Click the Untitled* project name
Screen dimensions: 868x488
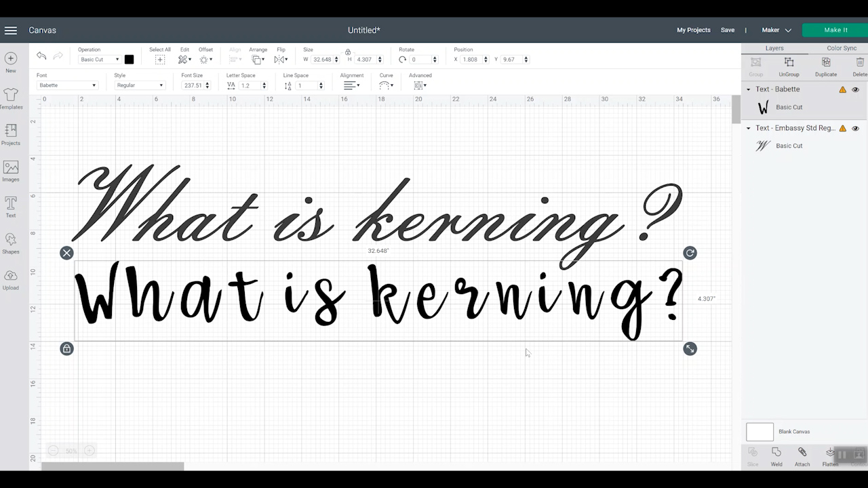coord(364,30)
